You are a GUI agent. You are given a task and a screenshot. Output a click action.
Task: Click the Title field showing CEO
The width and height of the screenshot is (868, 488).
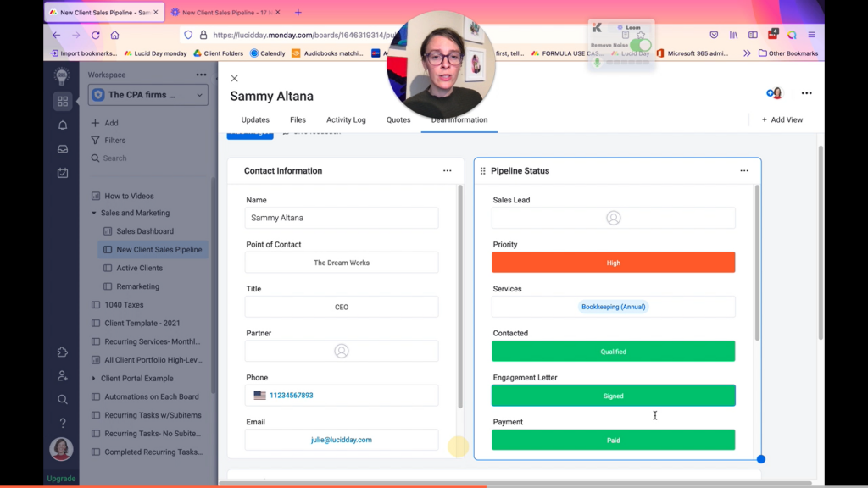(x=342, y=307)
